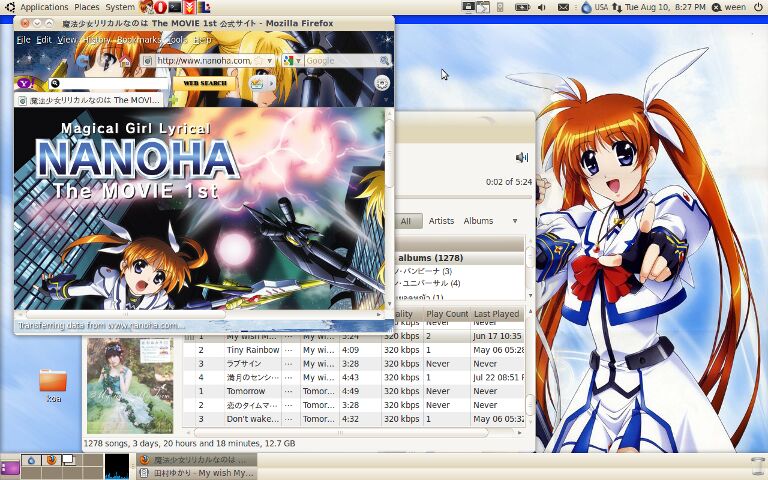
Task: Choose Artists view in Rhythmbox
Action: pyautogui.click(x=441, y=221)
